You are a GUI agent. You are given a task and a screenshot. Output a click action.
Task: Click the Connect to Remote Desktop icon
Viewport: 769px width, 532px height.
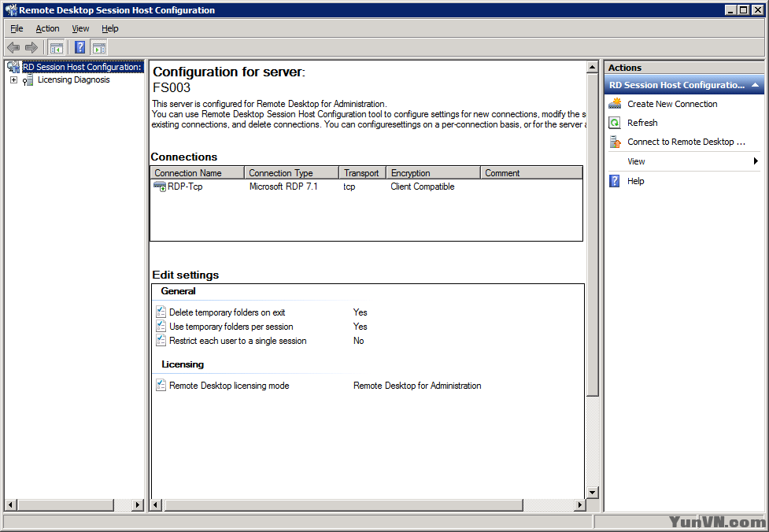[615, 142]
